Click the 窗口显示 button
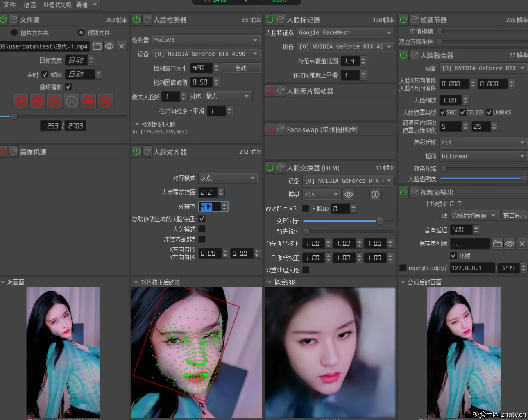The height and width of the screenshot is (420, 528). [x=514, y=216]
